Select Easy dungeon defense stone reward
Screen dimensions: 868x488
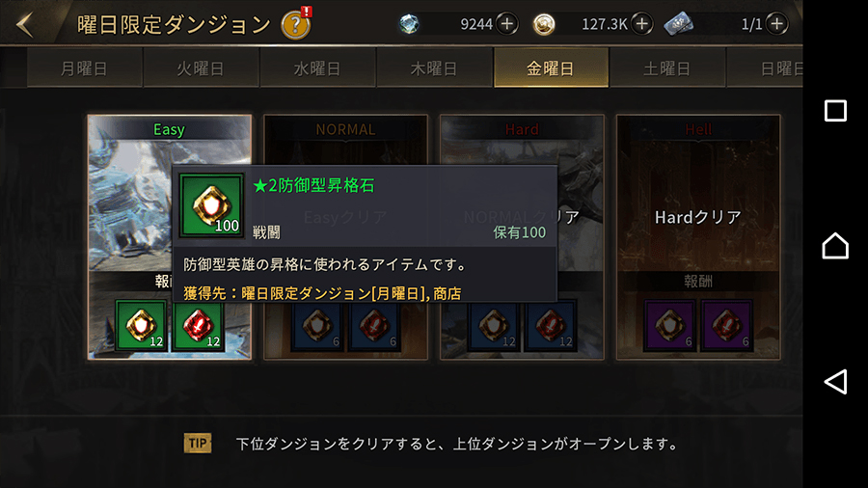click(x=141, y=325)
